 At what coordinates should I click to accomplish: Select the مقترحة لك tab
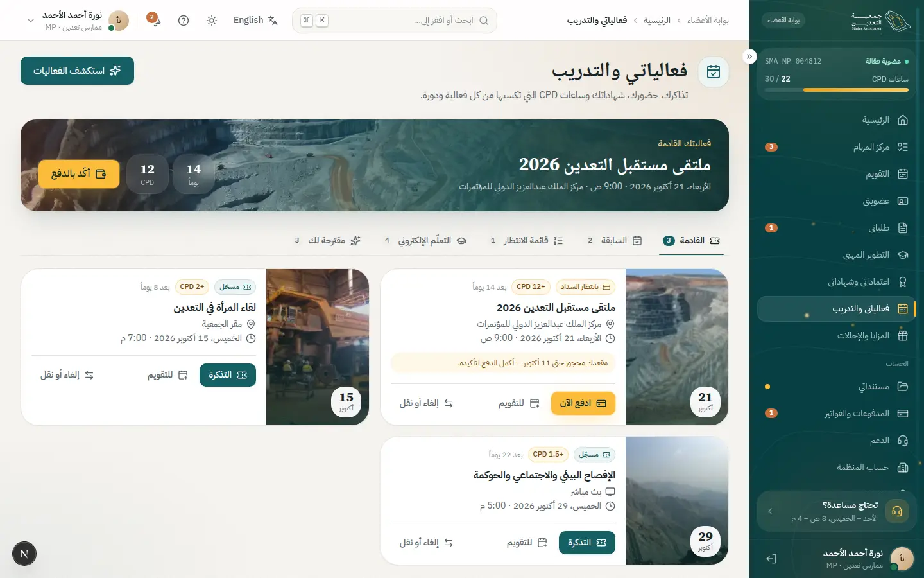(328, 241)
